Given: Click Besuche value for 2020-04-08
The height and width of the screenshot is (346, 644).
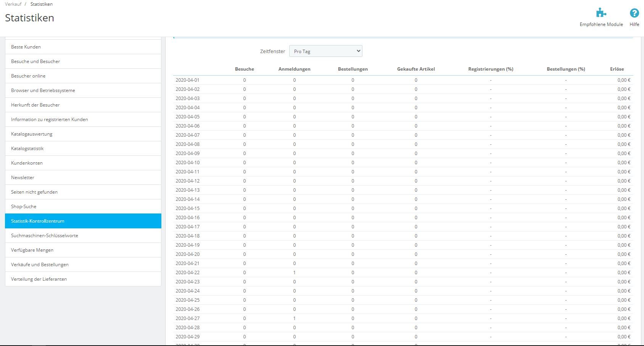Looking at the screenshot, I should coord(245,144).
